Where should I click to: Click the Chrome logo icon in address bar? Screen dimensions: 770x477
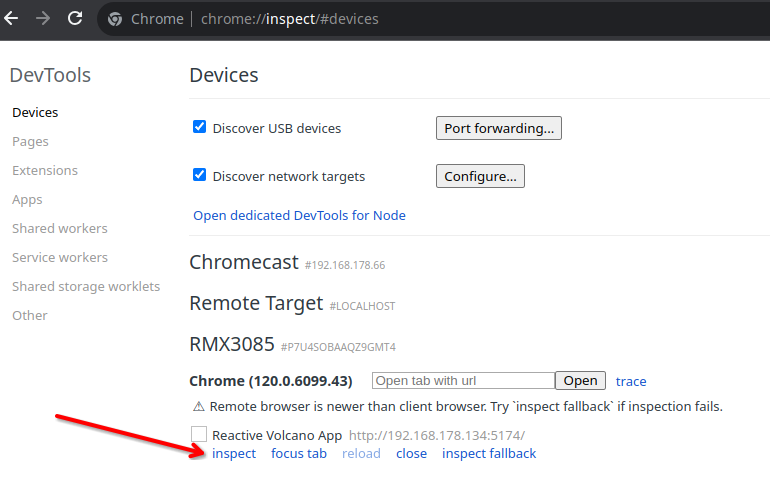tap(115, 19)
